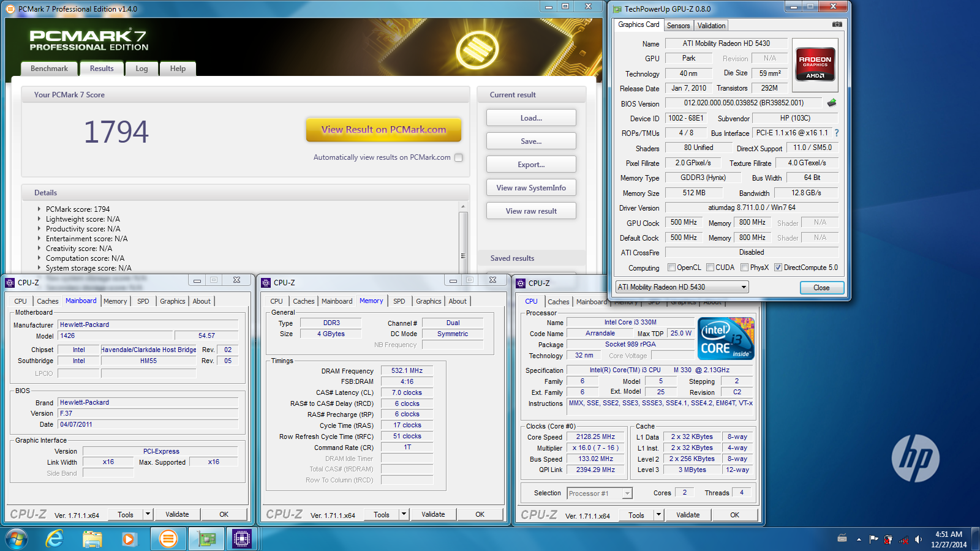Screen dimensions: 980x551
Task: Click the PCMark 7 title bar icon
Action: pos(11,9)
